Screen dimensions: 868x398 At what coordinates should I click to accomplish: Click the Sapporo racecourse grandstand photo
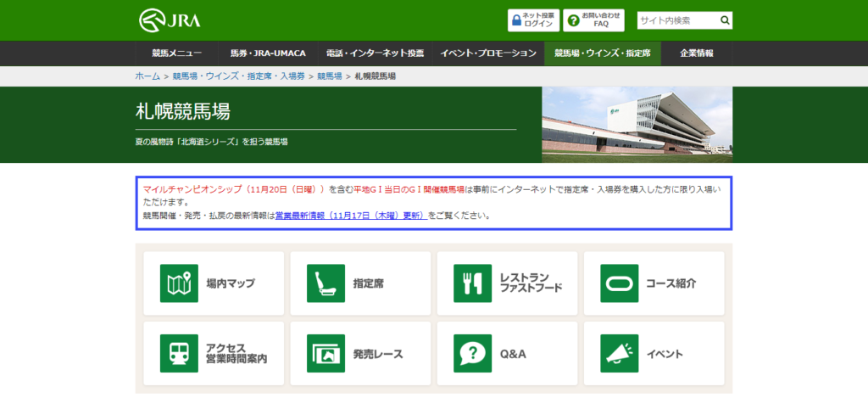click(637, 125)
